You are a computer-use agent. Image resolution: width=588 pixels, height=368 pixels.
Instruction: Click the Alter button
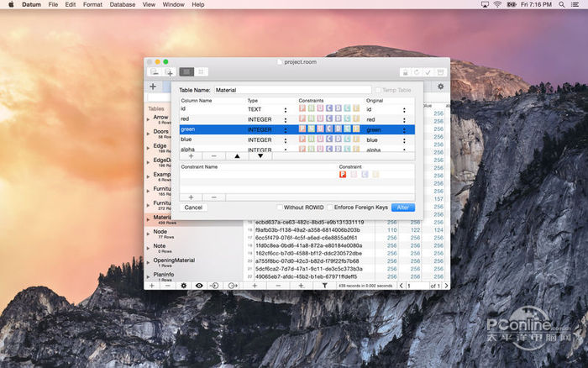[403, 207]
